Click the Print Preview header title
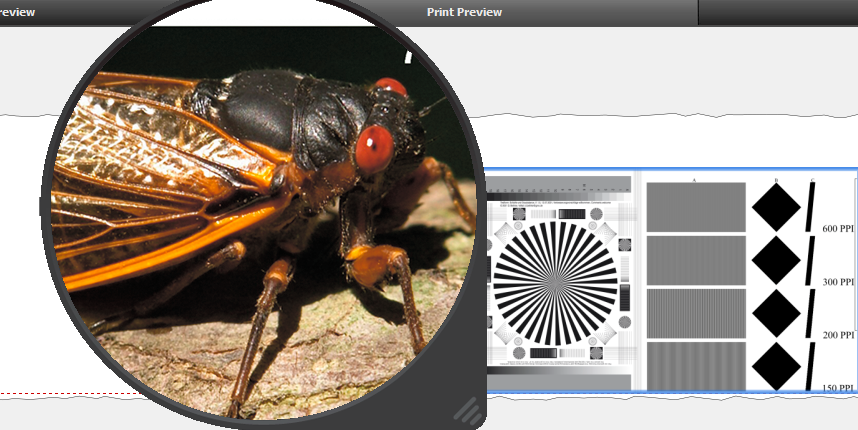The image size is (858, 430). point(464,12)
